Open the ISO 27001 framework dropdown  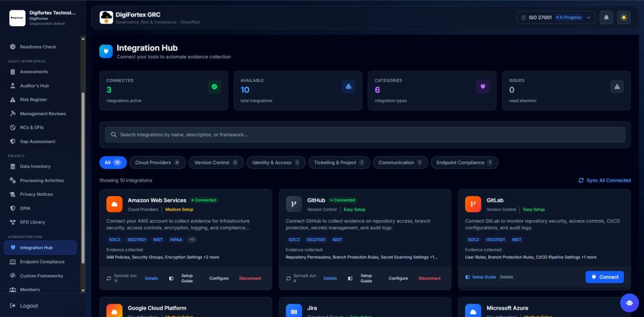(x=556, y=18)
